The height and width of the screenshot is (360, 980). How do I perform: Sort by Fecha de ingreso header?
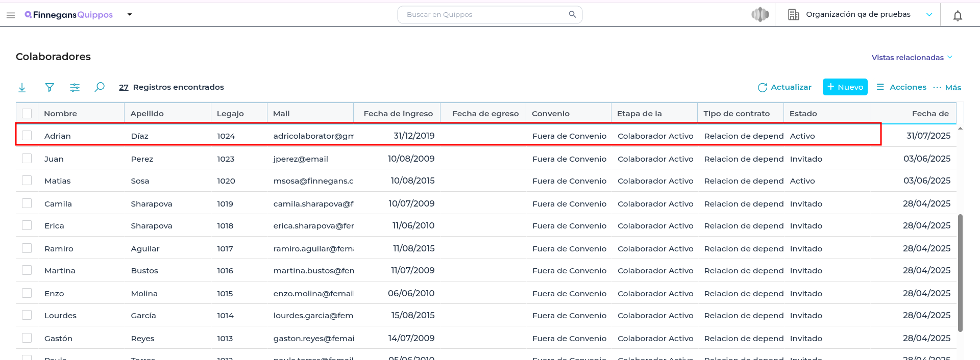(x=397, y=114)
